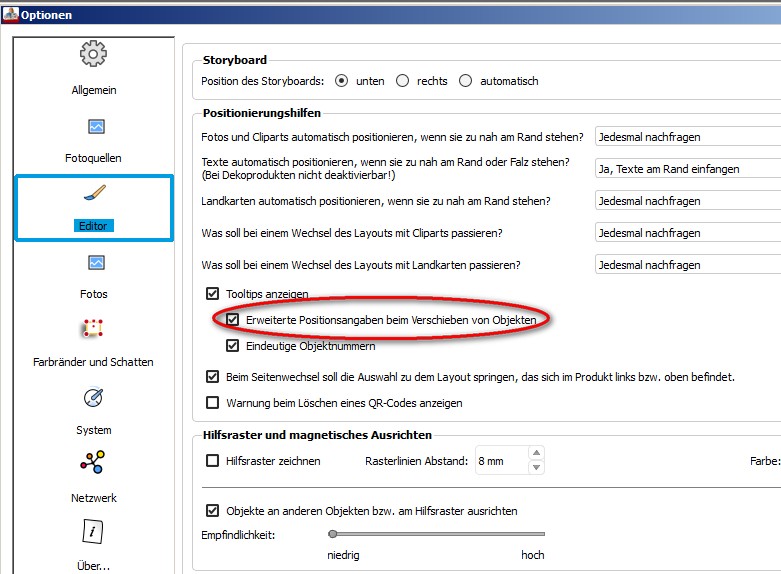Set storyboard position to unten
The width and height of the screenshot is (781, 574).
point(341,81)
